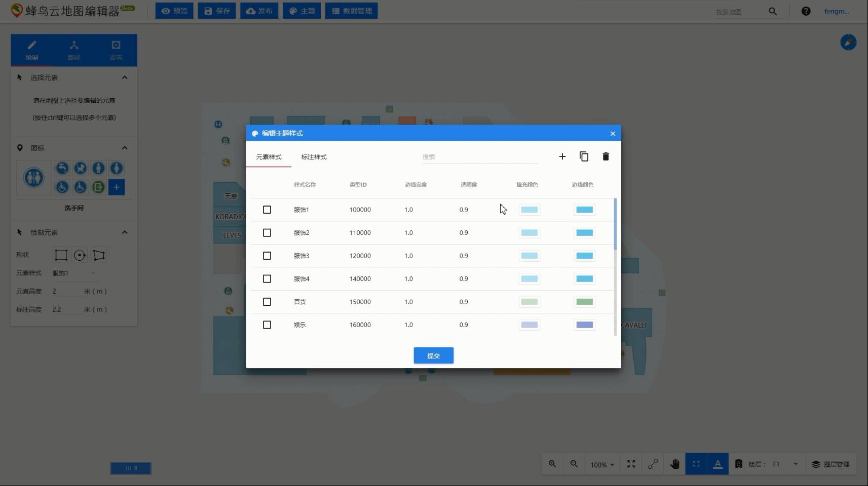868x486 pixels.
Task: Click the delete style trash icon
Action: 606,156
